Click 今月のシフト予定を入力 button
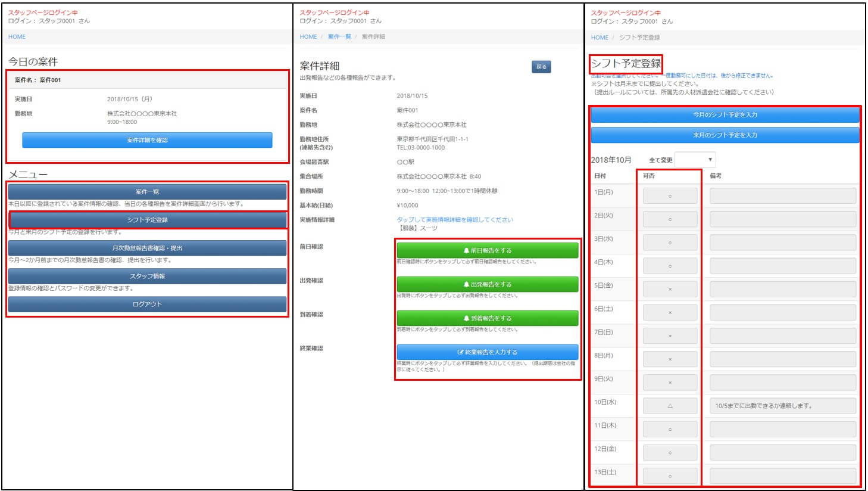The width and height of the screenshot is (868, 491). coord(725,114)
